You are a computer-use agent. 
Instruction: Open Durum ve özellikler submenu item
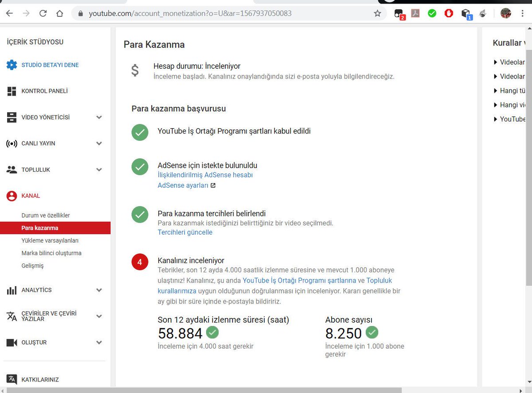pyautogui.click(x=46, y=215)
